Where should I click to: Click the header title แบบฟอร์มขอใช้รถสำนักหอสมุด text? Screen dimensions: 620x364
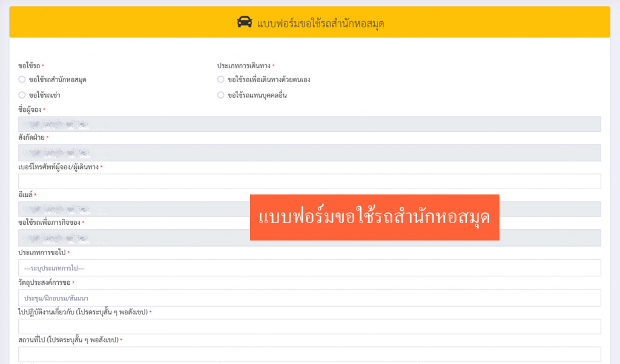point(321,24)
